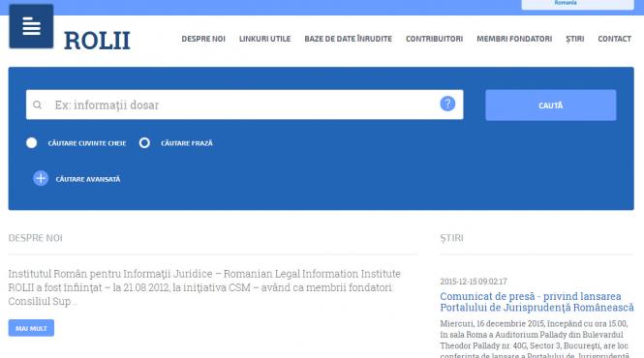The width and height of the screenshot is (644, 358).
Task: Open the Știri menu item
Action: (x=575, y=39)
